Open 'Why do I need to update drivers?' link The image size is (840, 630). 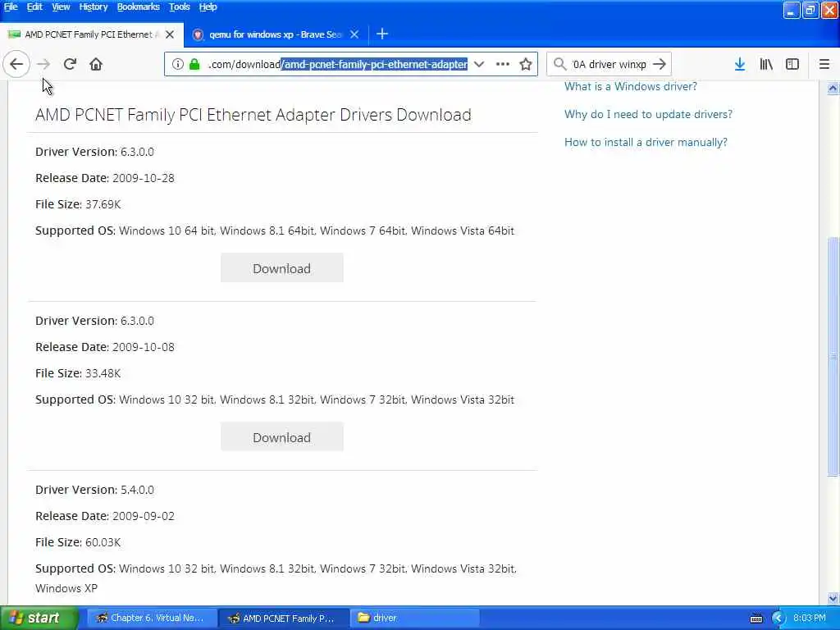coord(648,114)
